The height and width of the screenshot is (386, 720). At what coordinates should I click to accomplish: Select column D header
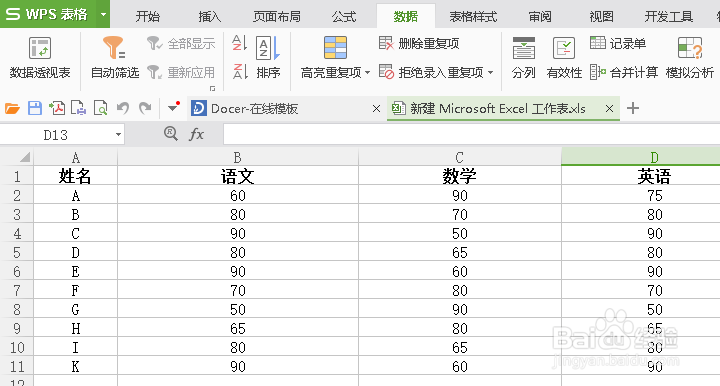point(641,157)
